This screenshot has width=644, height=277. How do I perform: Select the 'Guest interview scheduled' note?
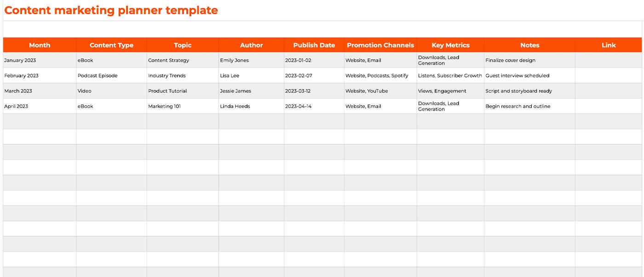tap(529, 75)
